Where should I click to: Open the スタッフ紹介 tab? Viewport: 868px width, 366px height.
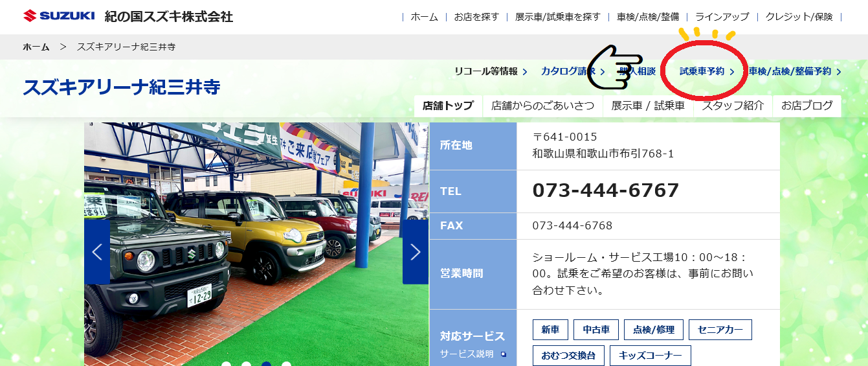[733, 106]
